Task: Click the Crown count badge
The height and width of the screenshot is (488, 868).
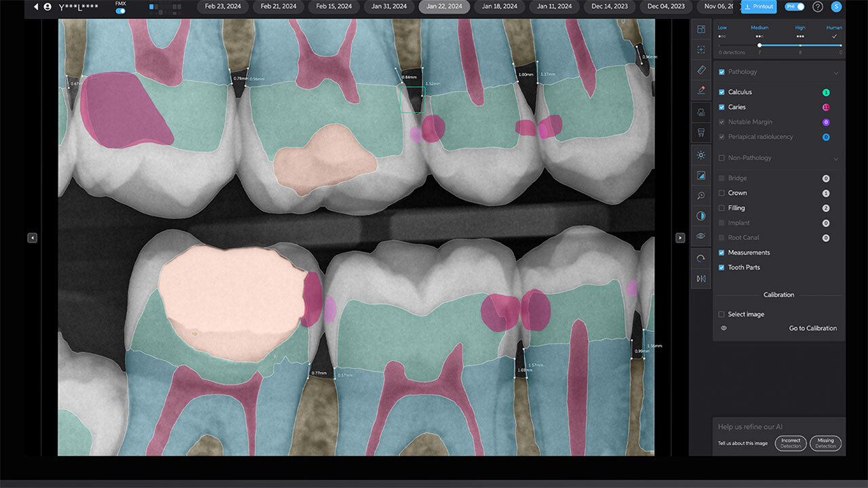Action: (826, 193)
